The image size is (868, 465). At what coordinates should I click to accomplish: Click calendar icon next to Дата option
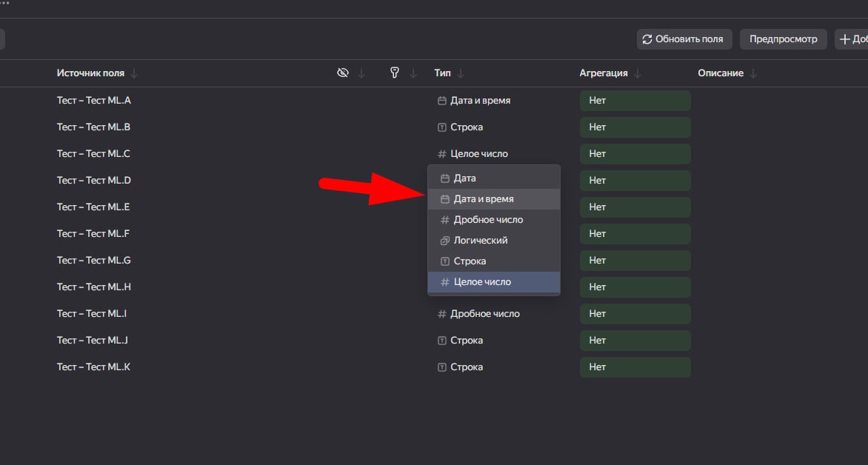coord(444,178)
